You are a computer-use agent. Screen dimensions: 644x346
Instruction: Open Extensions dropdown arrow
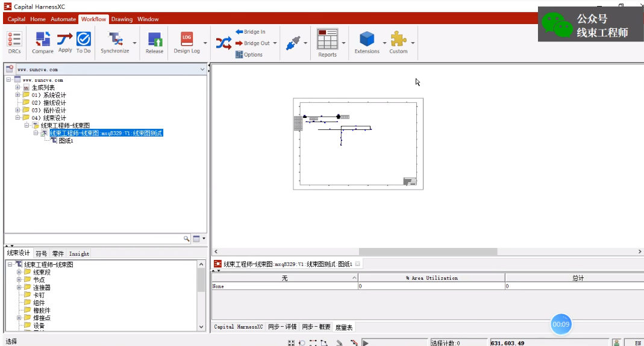pyautogui.click(x=384, y=43)
